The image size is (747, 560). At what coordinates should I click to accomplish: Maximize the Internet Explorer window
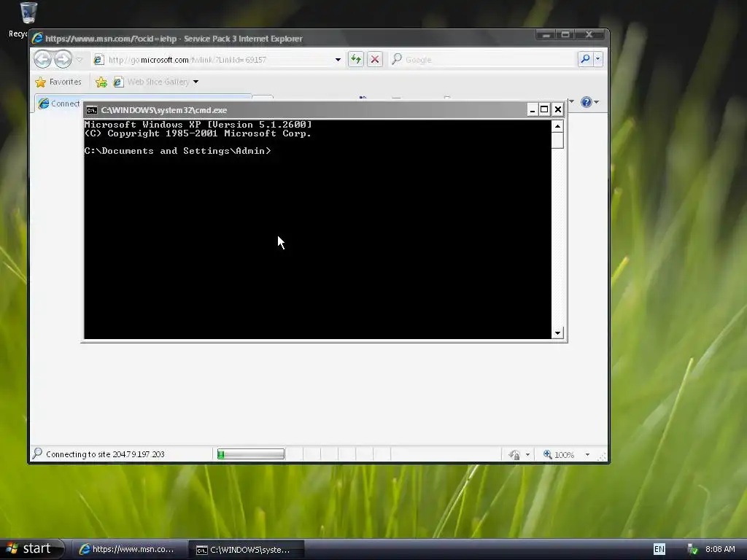565,35
